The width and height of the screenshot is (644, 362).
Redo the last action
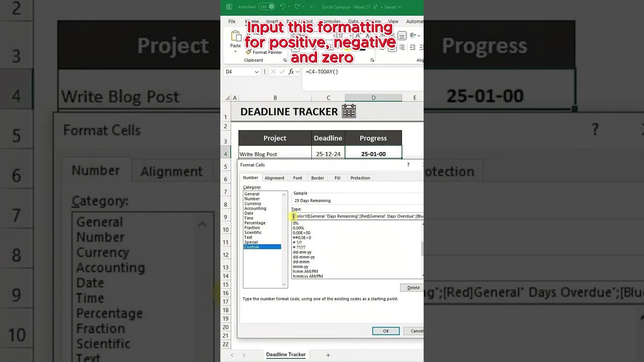pos(297,7)
